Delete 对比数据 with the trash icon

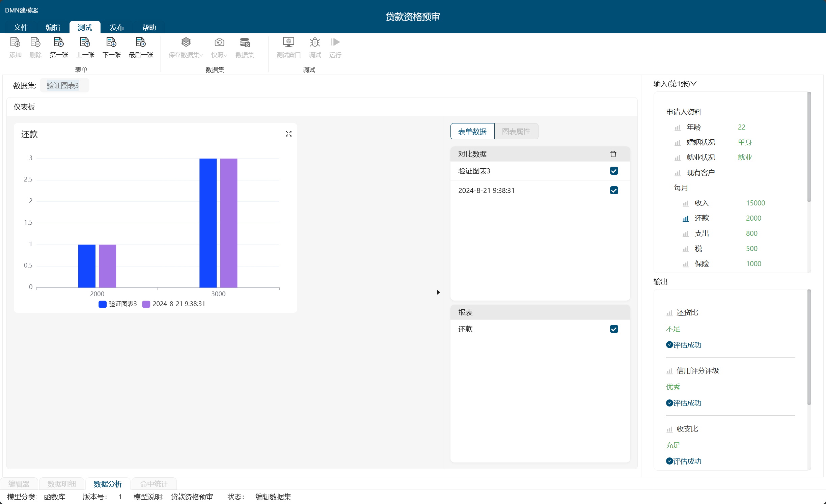point(613,154)
